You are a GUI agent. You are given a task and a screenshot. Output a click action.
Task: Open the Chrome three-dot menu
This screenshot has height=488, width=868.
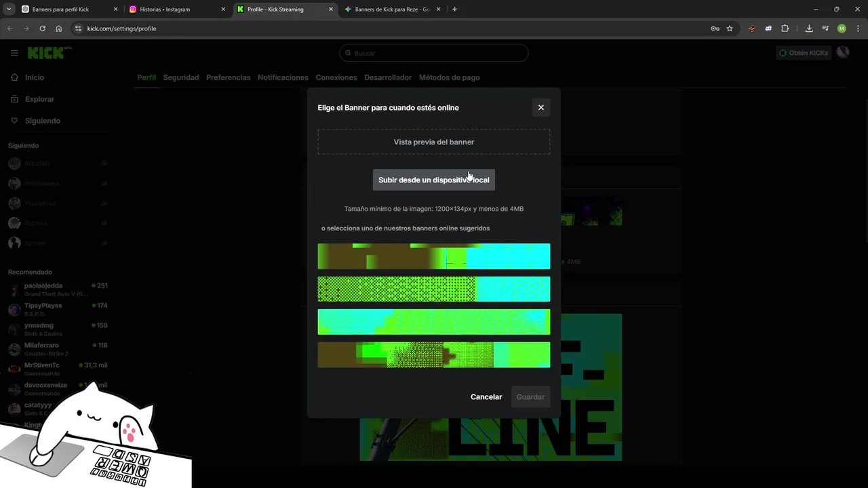click(x=858, y=28)
